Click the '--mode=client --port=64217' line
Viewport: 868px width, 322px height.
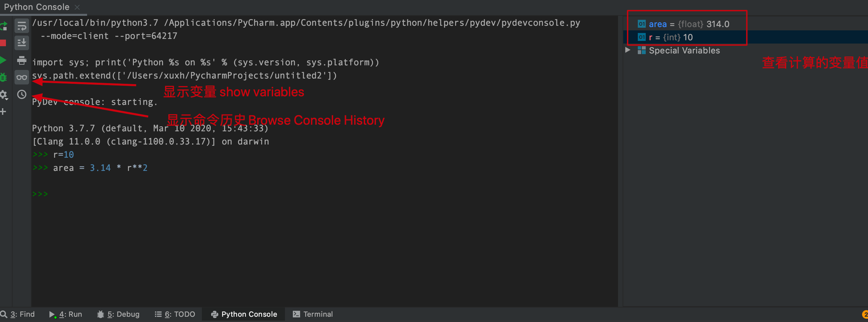click(109, 36)
